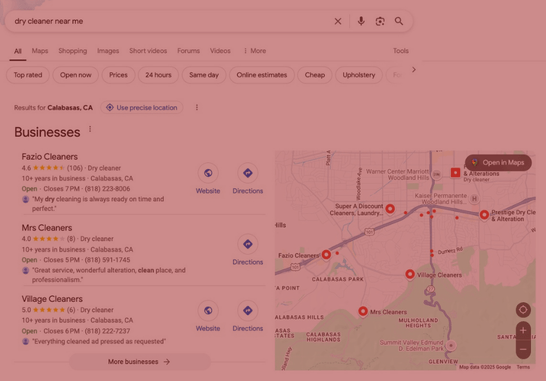Select the Fazio Cleaners map pin
546x381 pixels.
[326, 255]
